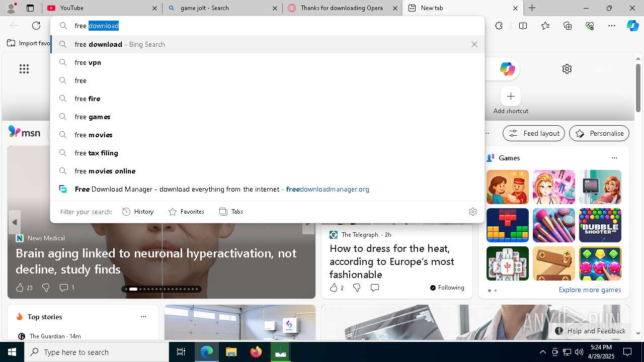This screenshot has width=644, height=362.
Task: Open the Favorites star toolbar icon
Action: pyautogui.click(x=545, y=26)
